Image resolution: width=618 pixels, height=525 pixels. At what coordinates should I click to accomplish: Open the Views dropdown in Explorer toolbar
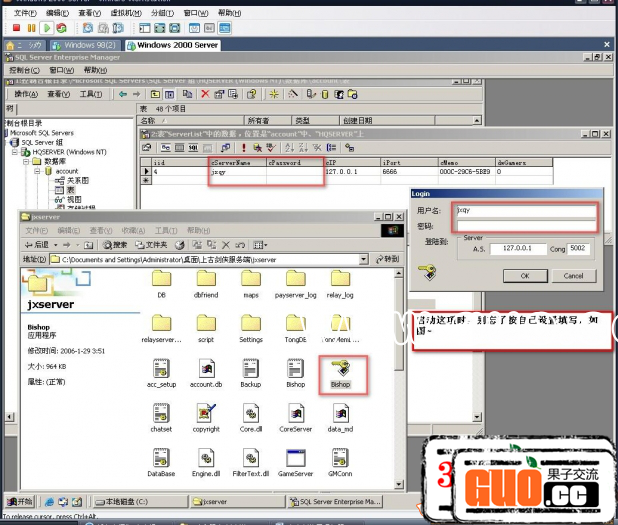tap(260, 245)
